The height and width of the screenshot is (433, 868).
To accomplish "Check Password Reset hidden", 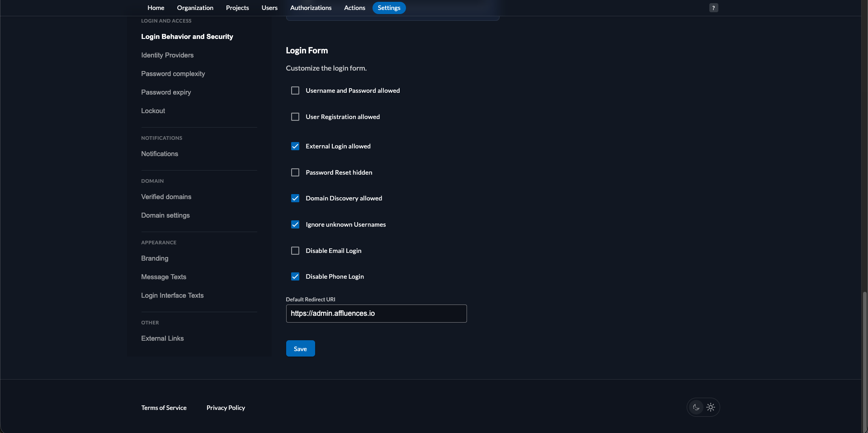I will (x=295, y=172).
